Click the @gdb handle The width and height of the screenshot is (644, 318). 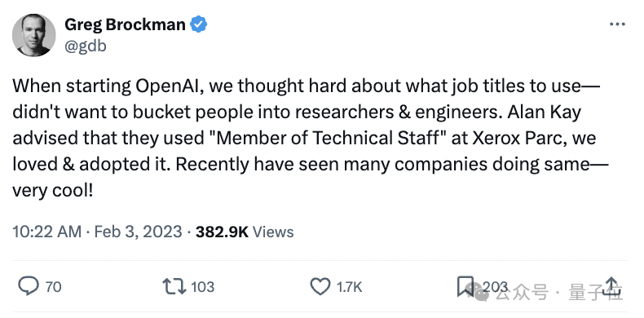pos(86,46)
